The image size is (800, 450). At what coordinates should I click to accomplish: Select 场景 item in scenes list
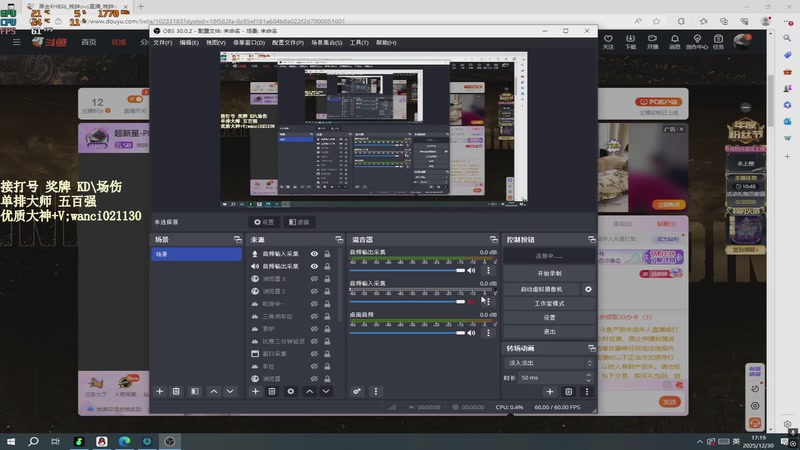[196, 254]
